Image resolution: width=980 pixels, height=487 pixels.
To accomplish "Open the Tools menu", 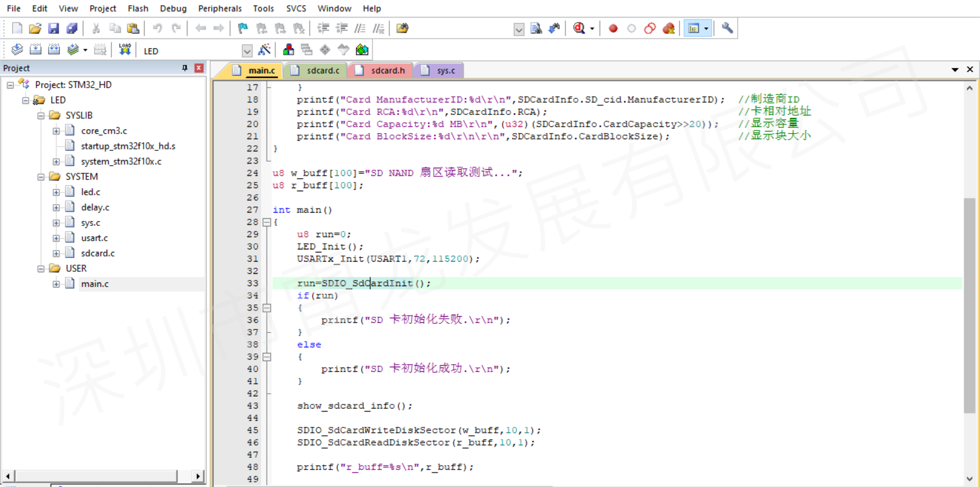I will click(263, 9).
